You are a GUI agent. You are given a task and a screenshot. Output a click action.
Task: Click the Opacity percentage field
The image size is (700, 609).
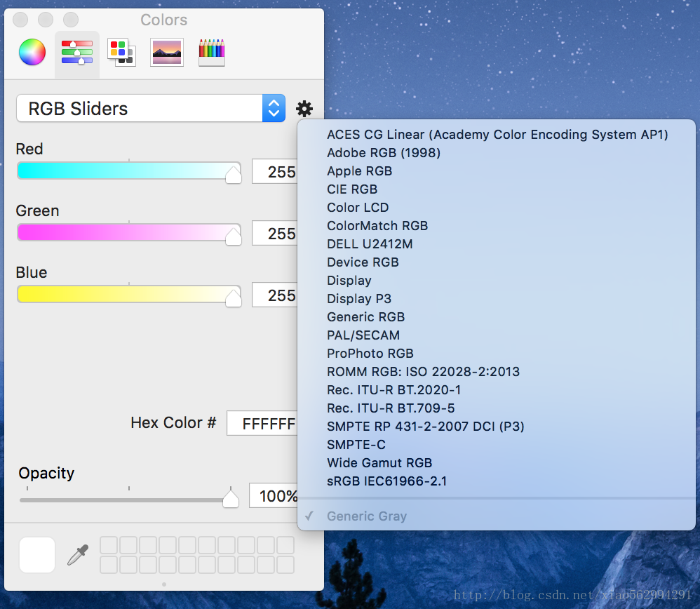(x=274, y=495)
